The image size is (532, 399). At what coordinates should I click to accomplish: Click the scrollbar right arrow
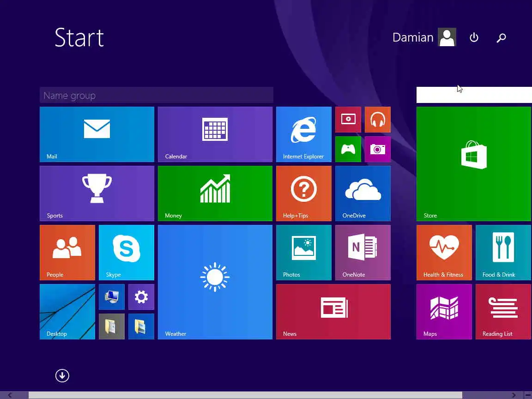(514, 395)
